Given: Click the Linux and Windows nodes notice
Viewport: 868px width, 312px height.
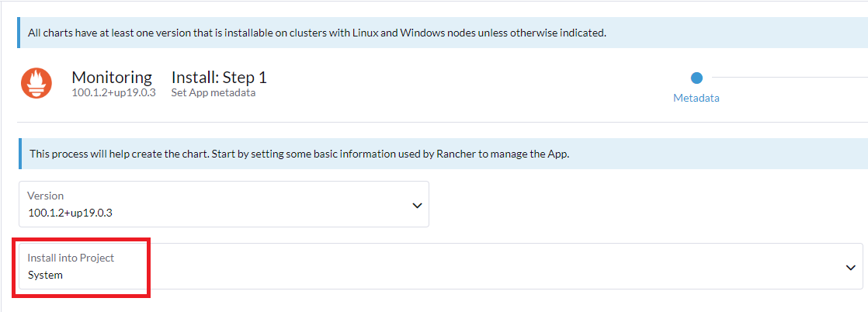Looking at the screenshot, I should click(x=317, y=33).
